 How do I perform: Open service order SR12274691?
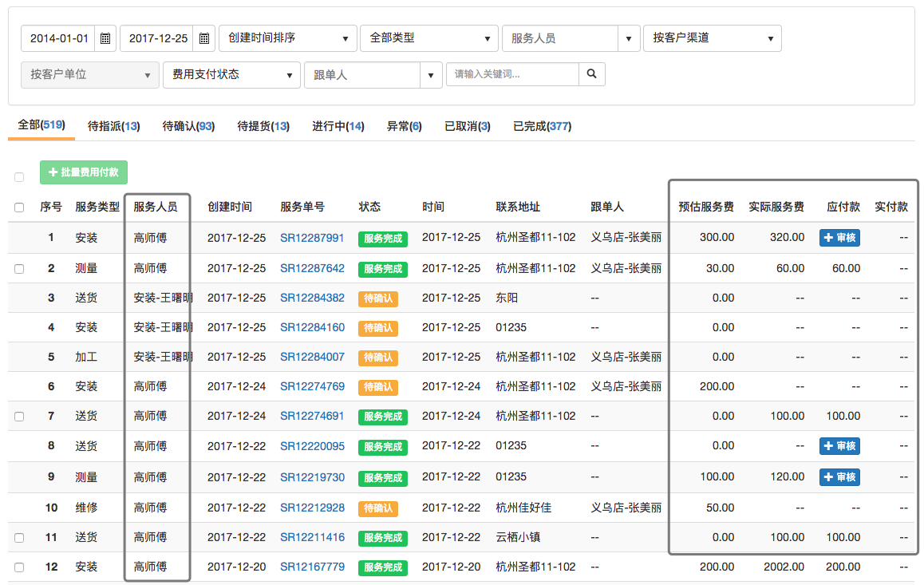pyautogui.click(x=312, y=416)
